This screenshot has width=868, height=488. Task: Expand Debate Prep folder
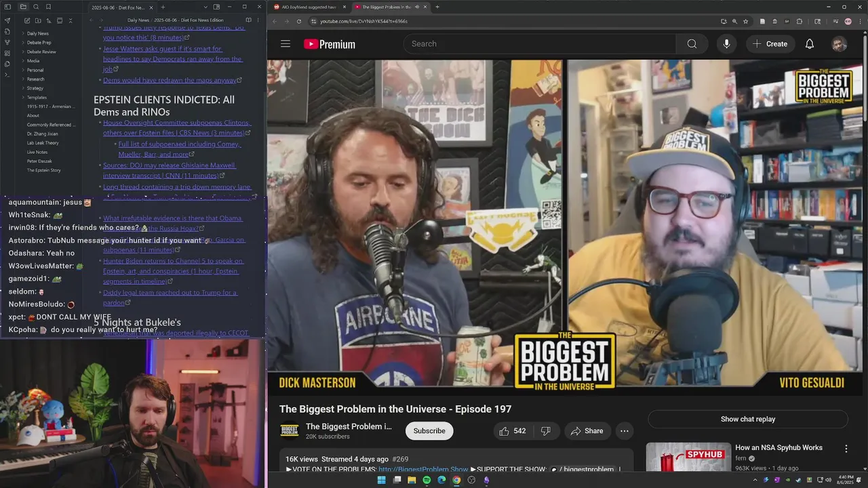39,43
